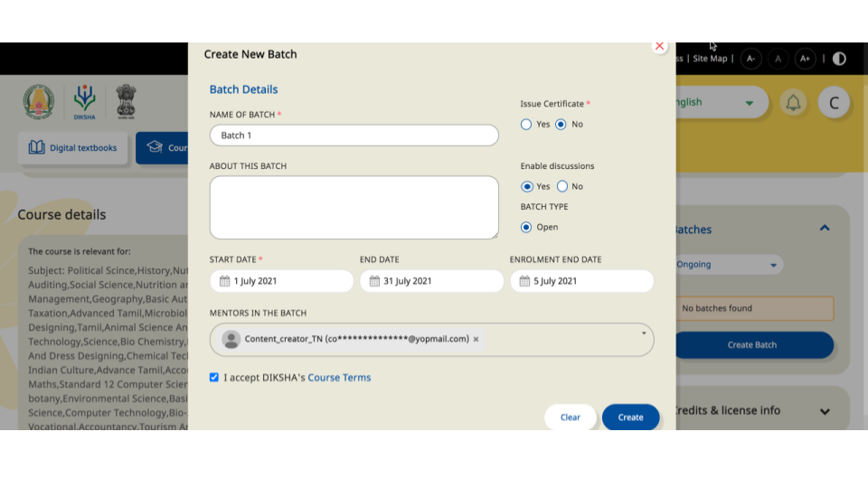This screenshot has height=488, width=868.
Task: Select No for Enable discussions
Action: [x=562, y=187]
